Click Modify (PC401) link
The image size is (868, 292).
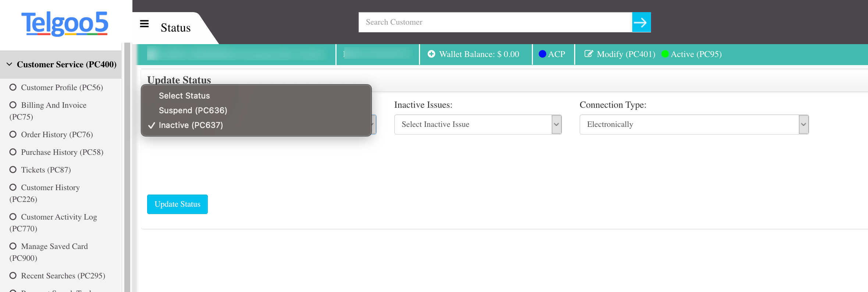tap(626, 54)
